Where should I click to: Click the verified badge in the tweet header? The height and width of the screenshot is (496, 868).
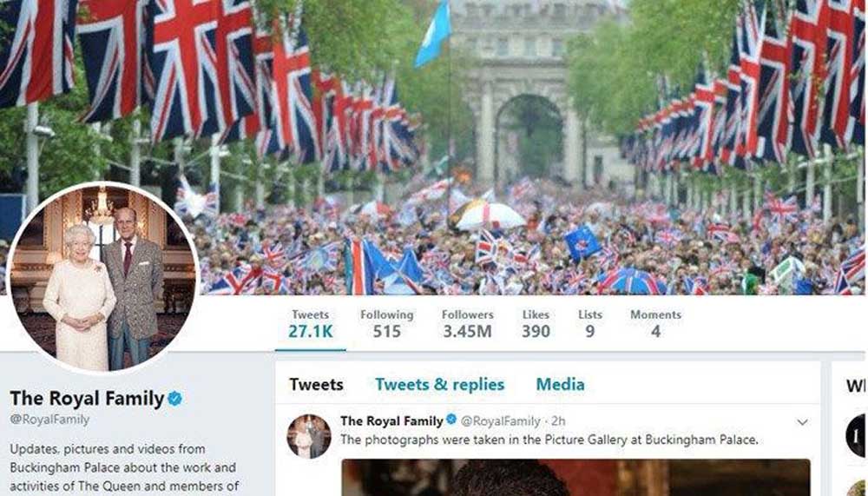tap(451, 420)
